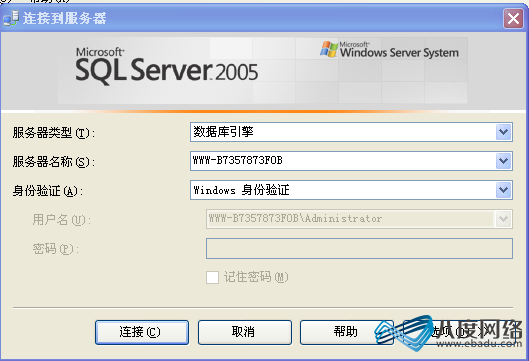Viewport: 529px width, 361px height.
Task: Open the 身份验证 dropdown arrow
Action: click(504, 190)
